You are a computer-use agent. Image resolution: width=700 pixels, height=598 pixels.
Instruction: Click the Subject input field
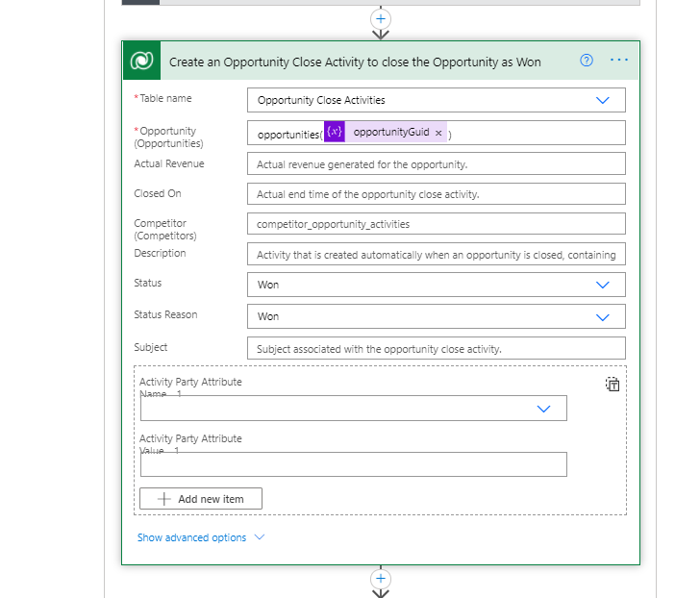[437, 348]
